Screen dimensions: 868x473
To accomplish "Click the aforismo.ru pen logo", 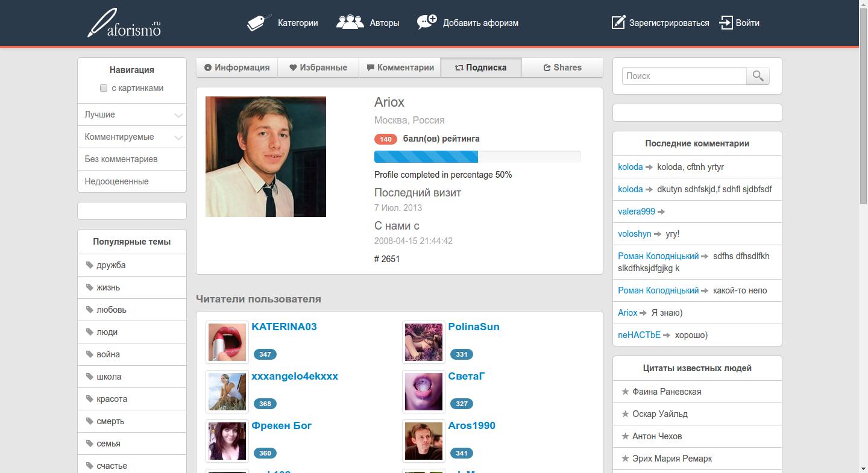I will click(x=124, y=23).
